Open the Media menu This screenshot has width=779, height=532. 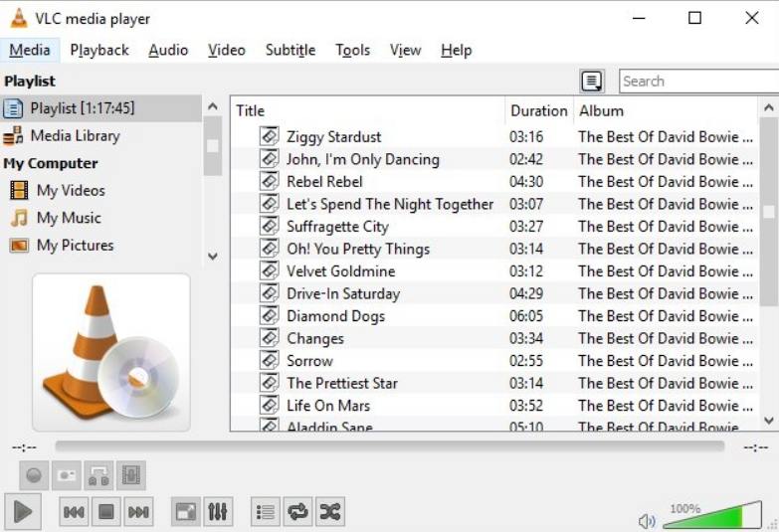coord(29,50)
